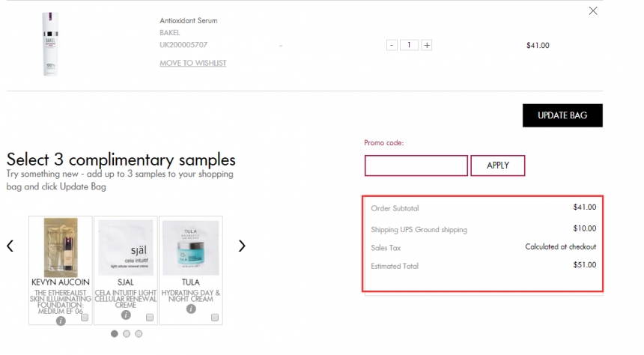Click the BAKEL brand name text
Screen dimensions: 644x355
point(170,32)
